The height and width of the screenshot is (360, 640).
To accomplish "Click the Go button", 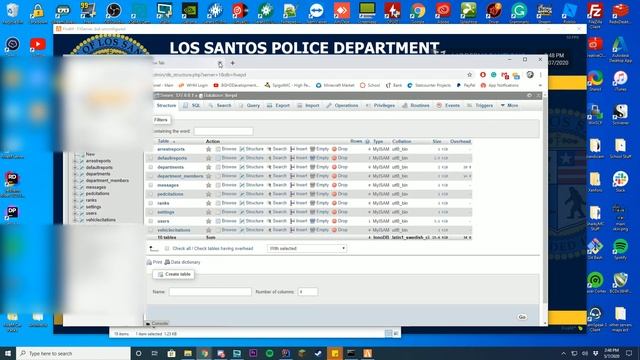I will [x=522, y=317].
